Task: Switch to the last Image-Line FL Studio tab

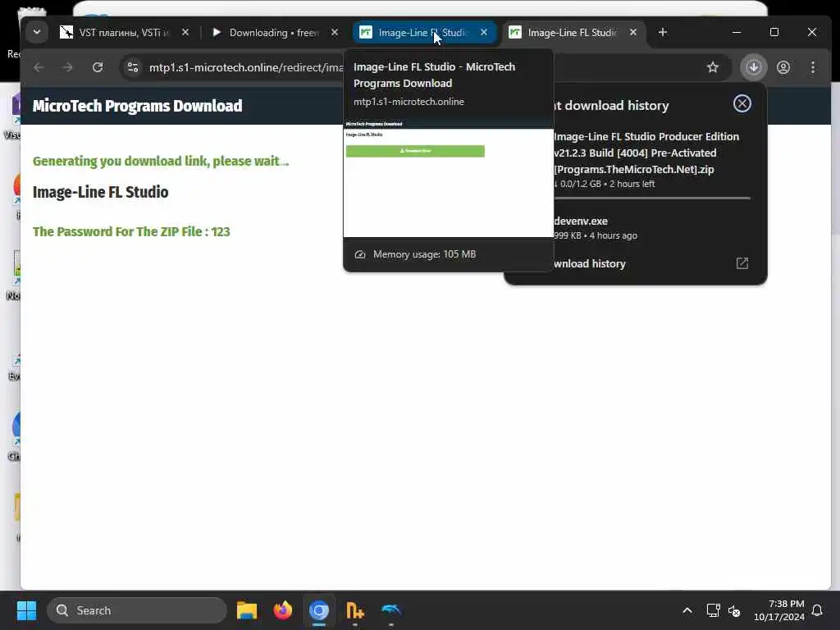Action: pos(572,33)
